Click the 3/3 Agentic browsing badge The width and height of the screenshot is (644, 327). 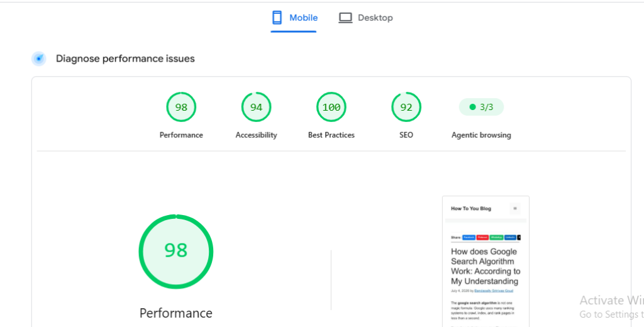click(x=481, y=107)
